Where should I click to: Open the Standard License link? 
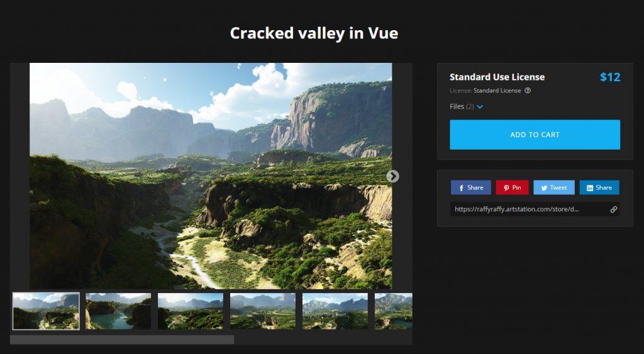tap(497, 91)
